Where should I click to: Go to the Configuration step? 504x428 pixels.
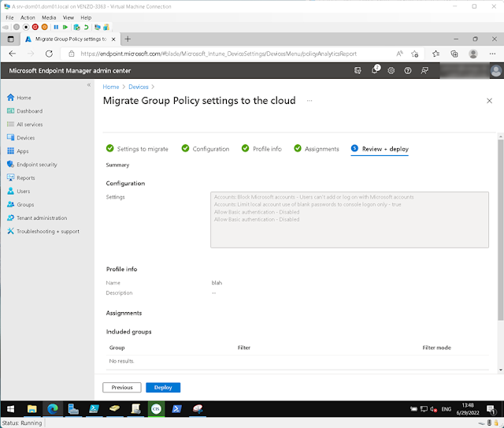tap(206, 149)
